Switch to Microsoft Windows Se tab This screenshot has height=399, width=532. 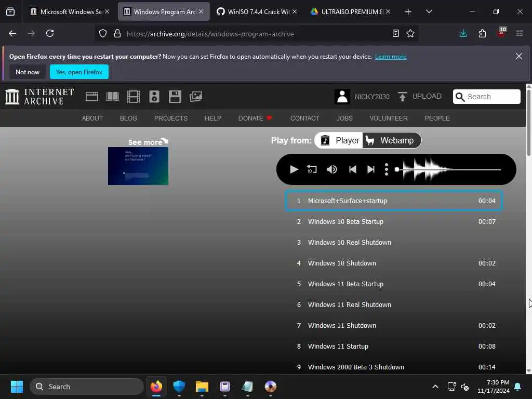70,11
